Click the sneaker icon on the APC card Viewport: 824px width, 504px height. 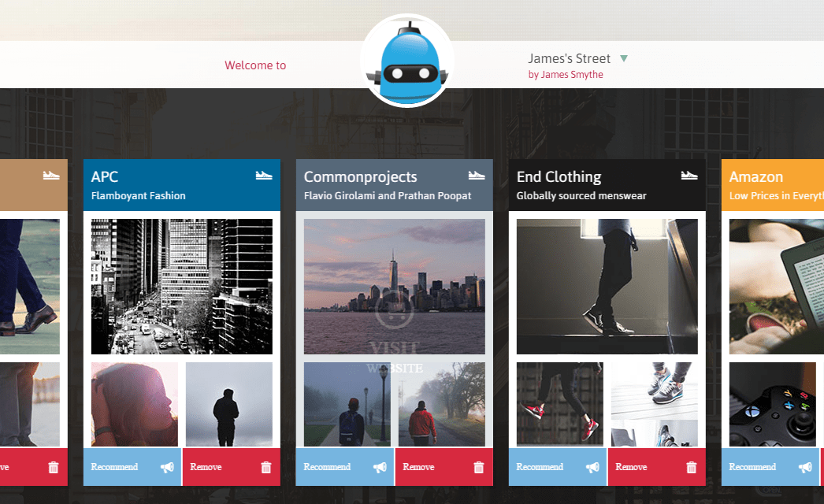click(264, 175)
